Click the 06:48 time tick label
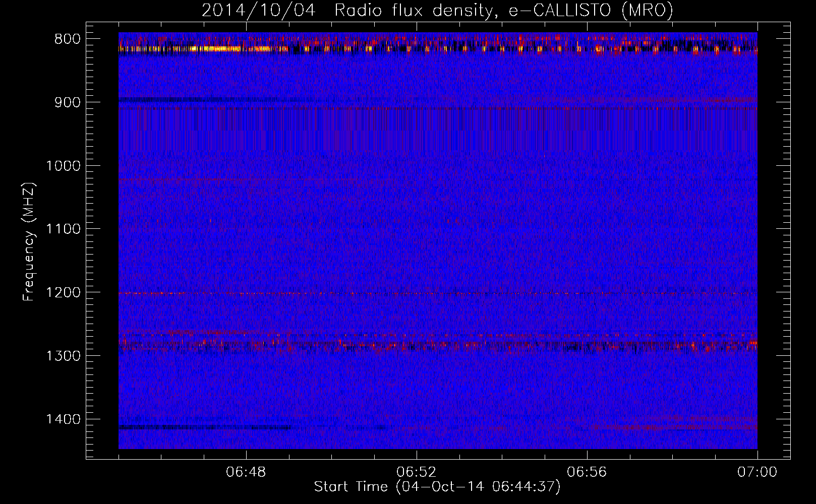Viewport: 816px width, 504px height. (246, 472)
